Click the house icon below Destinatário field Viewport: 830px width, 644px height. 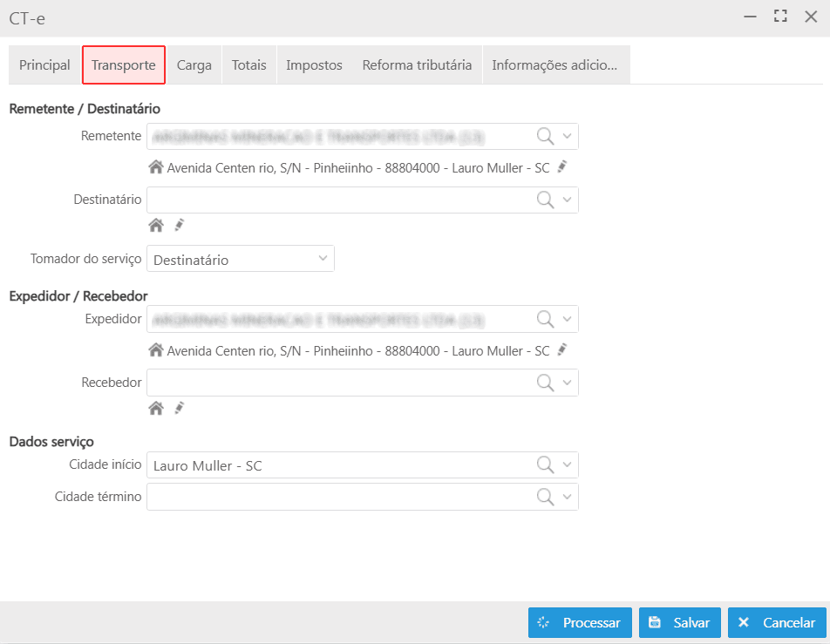156,225
